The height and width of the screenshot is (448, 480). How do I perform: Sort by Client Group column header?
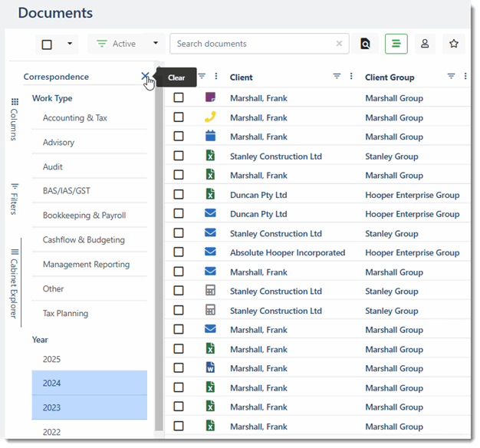pyautogui.click(x=390, y=77)
